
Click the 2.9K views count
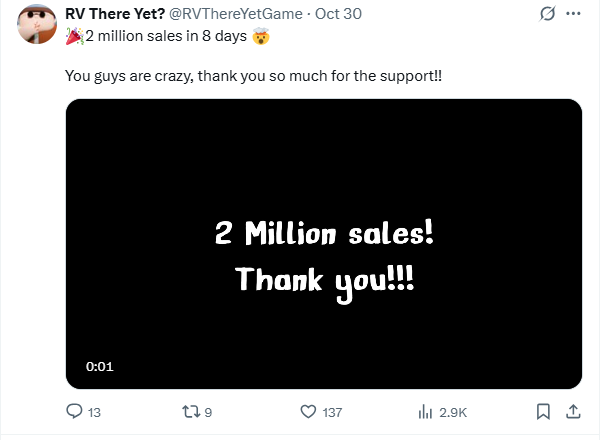[453, 412]
